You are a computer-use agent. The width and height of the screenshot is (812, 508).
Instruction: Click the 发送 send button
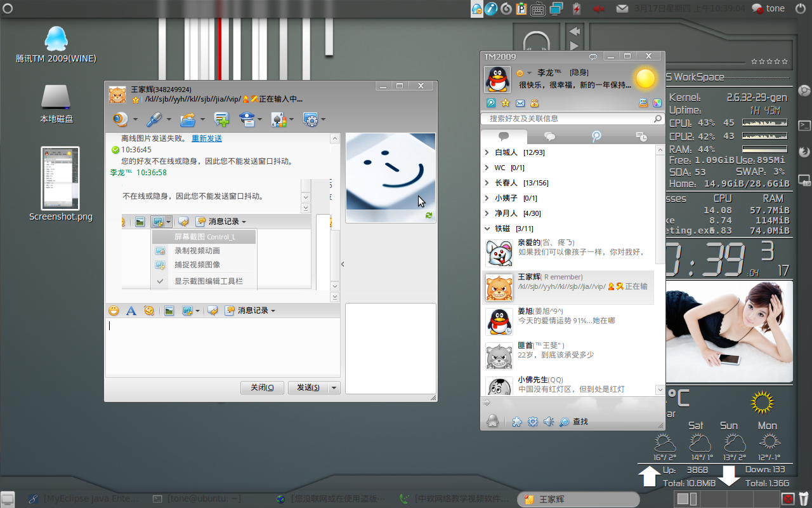[x=308, y=387]
